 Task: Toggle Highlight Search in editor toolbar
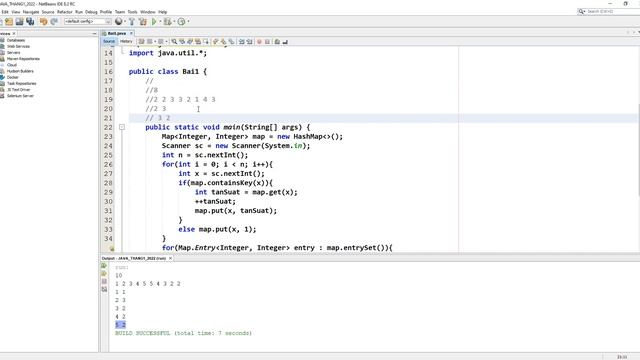pos(198,41)
